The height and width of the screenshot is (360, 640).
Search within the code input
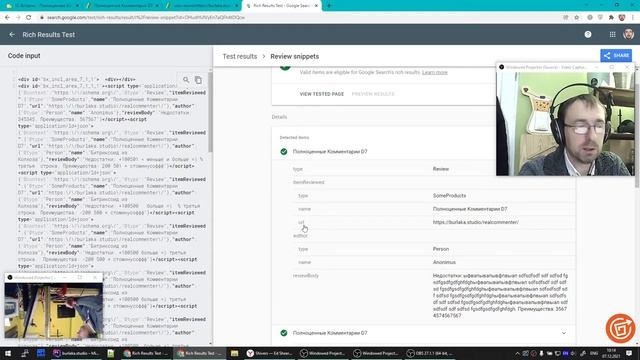coord(186,80)
